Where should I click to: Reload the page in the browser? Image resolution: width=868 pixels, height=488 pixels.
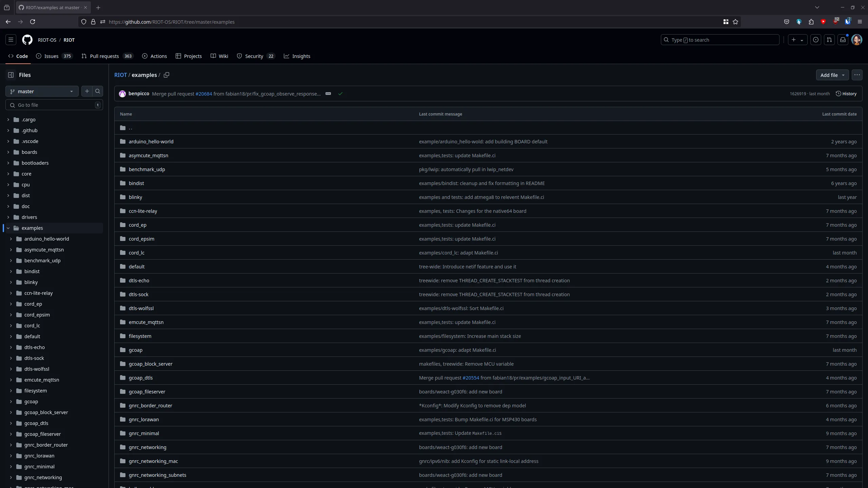33,22
